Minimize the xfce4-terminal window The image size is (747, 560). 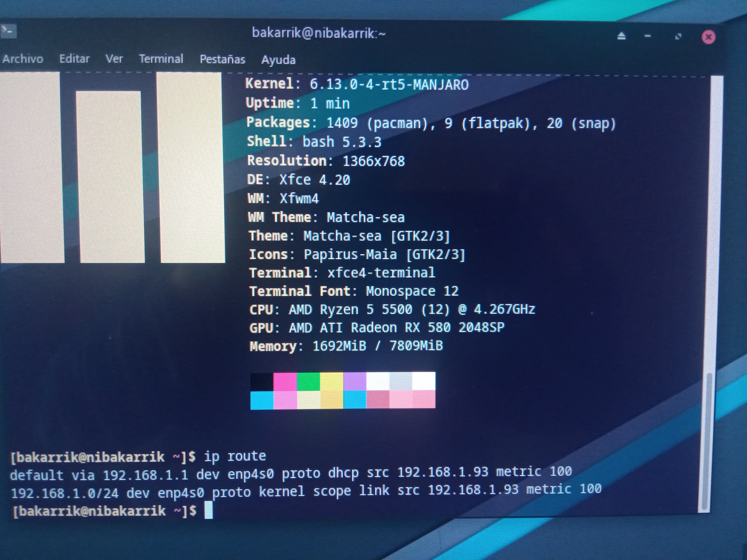coord(648,36)
